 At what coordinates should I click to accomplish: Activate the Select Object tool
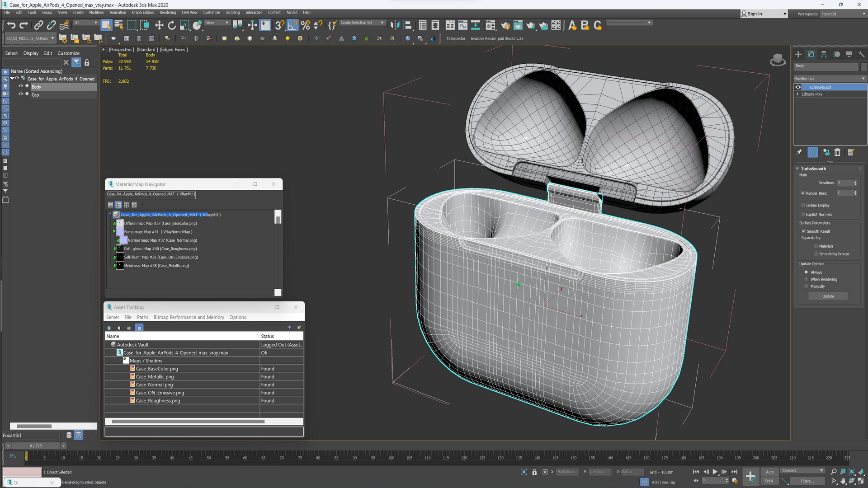pos(106,25)
